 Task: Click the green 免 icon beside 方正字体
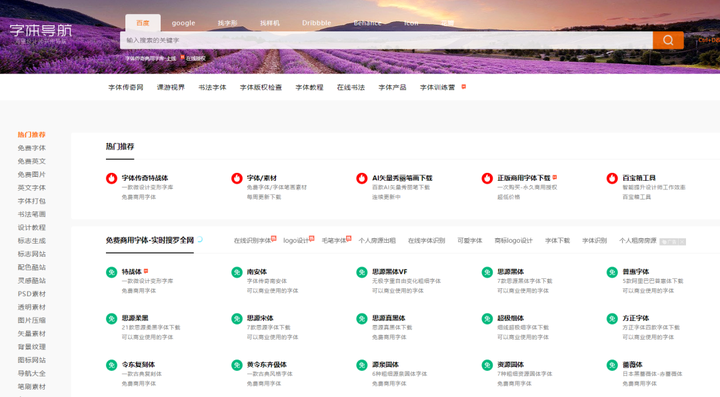(x=612, y=319)
